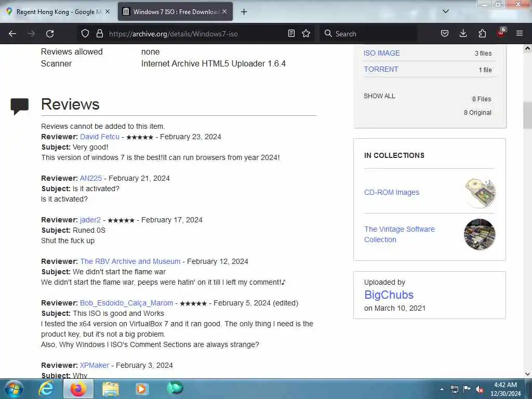Open Windows Explorer from taskbar
Screen dimensions: 532x399
tap(111, 389)
